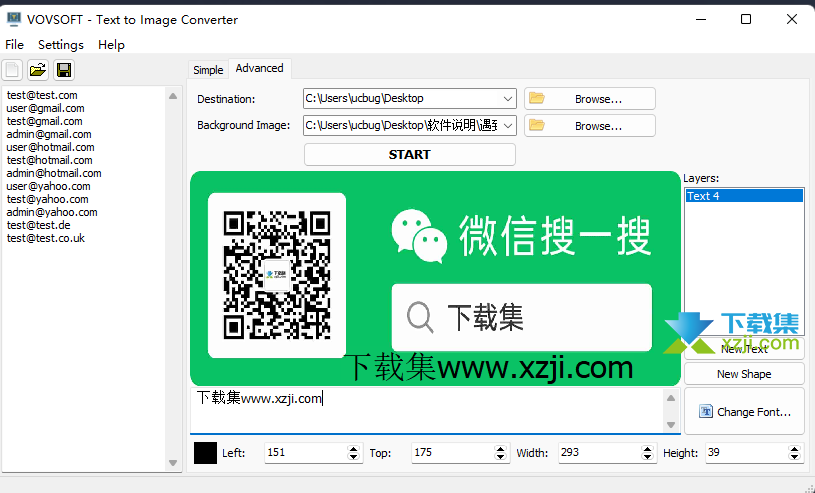Click the Open folder toolbar icon

[x=38, y=70]
